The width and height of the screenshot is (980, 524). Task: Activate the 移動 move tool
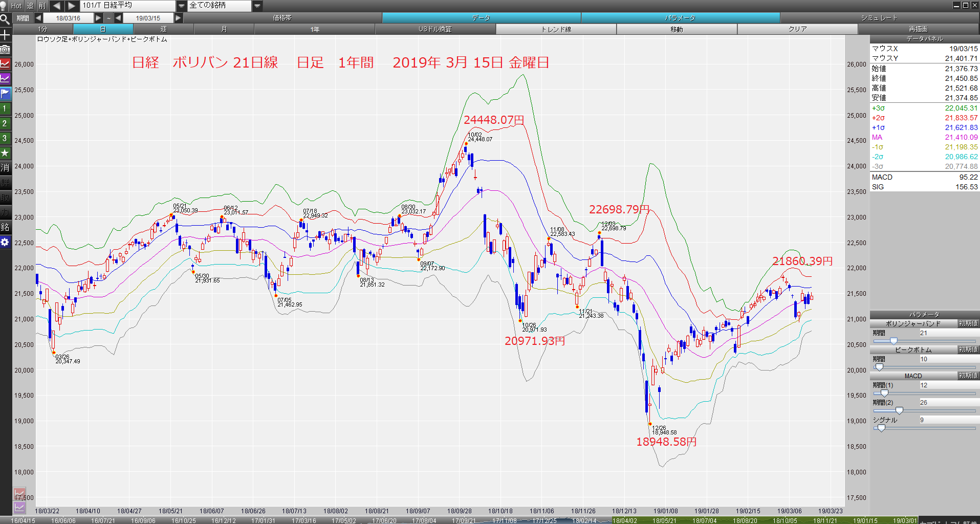click(677, 29)
